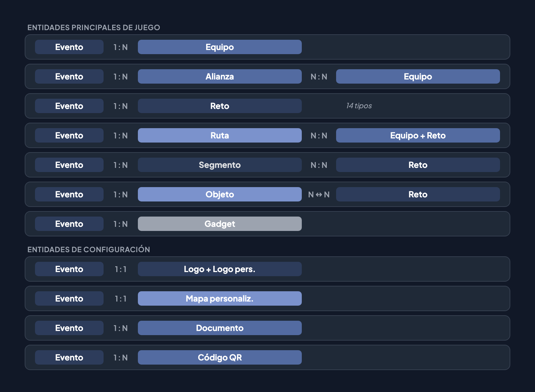Click the Reto box left of "14 tipos"
The height and width of the screenshot is (392, 535).
(219, 106)
